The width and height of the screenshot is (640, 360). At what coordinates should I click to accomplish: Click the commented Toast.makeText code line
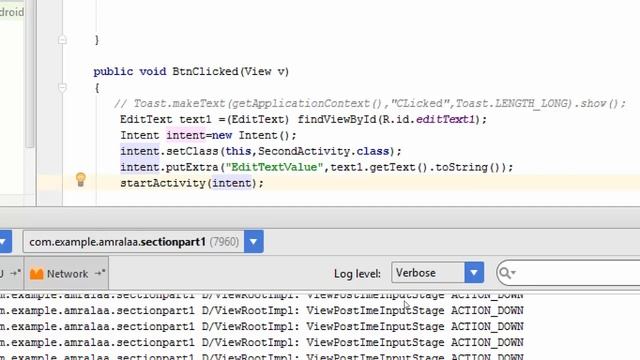(x=369, y=104)
